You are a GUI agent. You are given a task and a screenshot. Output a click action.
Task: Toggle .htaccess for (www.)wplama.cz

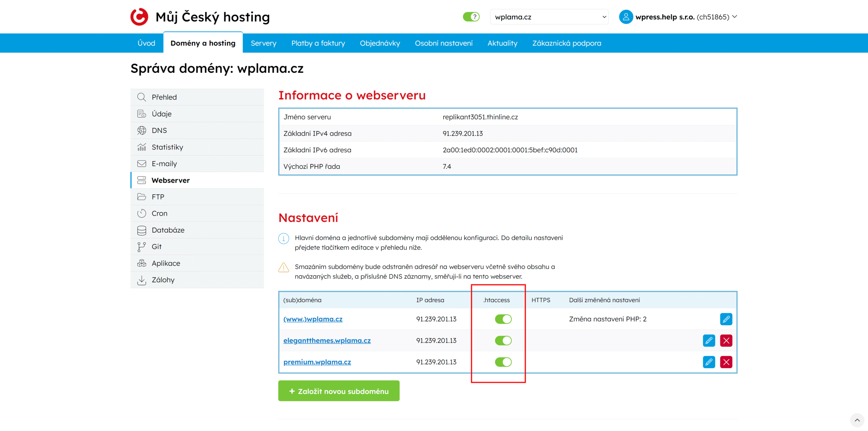point(503,319)
